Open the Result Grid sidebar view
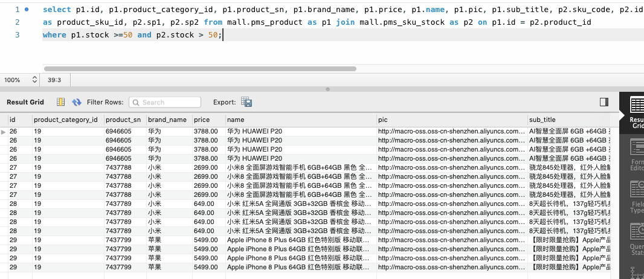644x279 pixels. click(636, 112)
